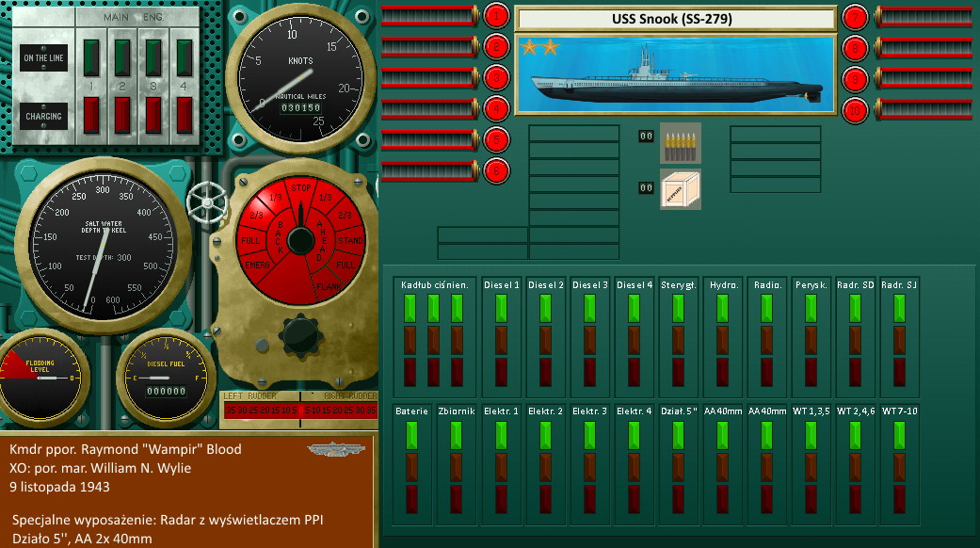The height and width of the screenshot is (548, 980).
Task: Click the Radr. SJ green damage indicator
Action: tap(899, 309)
